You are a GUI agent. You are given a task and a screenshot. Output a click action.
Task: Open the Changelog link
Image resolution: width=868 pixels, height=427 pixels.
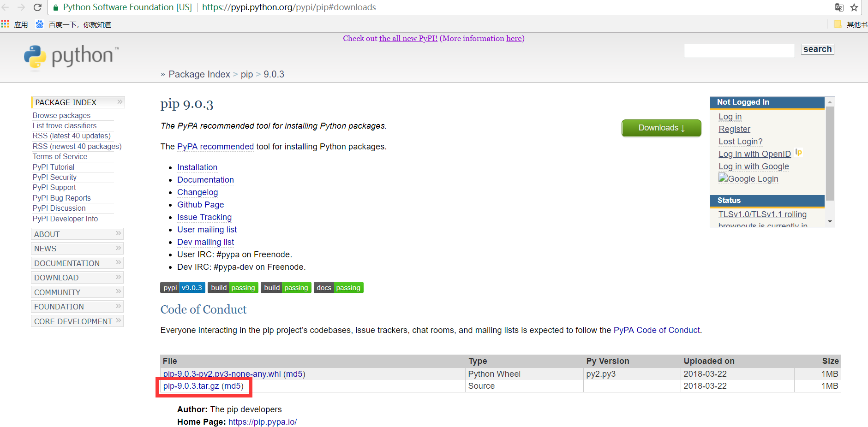[198, 192]
